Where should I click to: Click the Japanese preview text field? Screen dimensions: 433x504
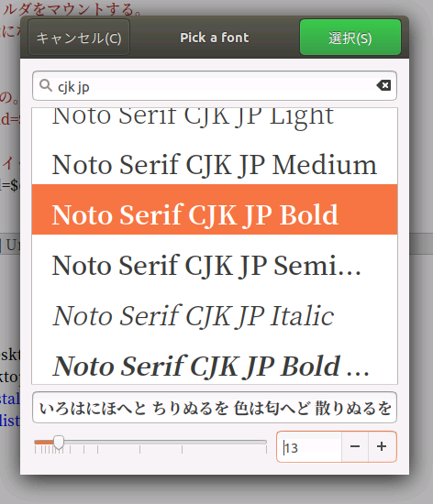pos(215,408)
